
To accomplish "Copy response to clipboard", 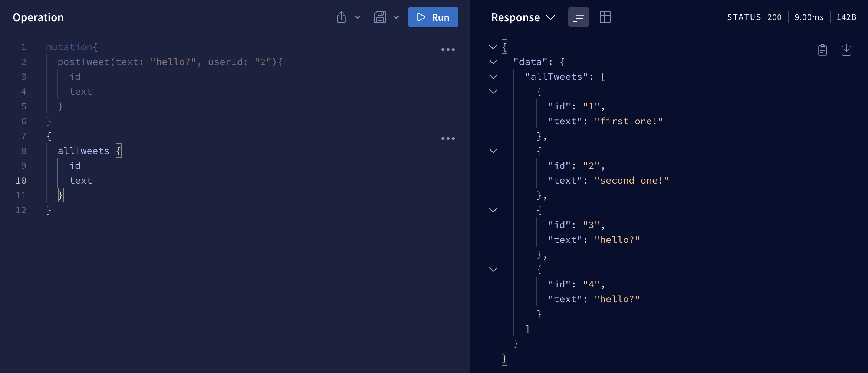I will click(x=823, y=50).
